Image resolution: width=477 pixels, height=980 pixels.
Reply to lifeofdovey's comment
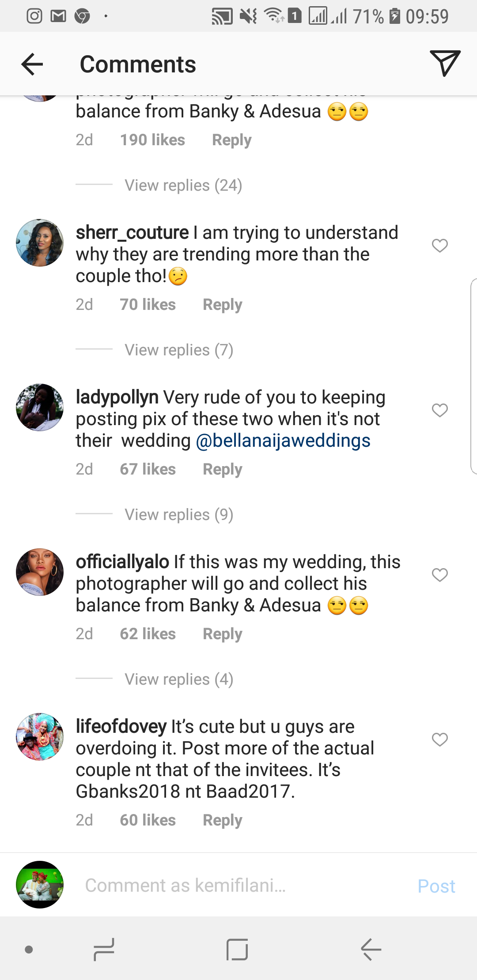[x=222, y=820]
